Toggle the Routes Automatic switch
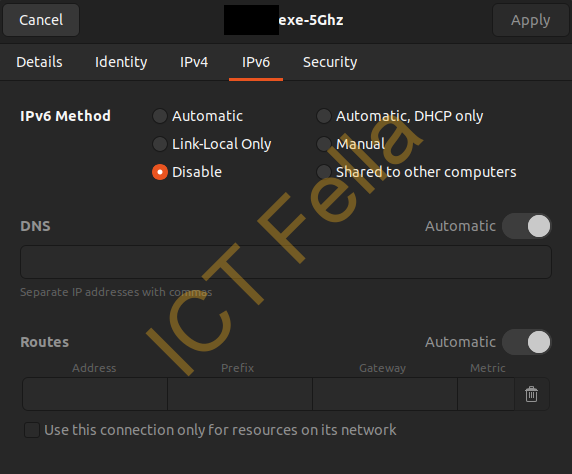This screenshot has width=572, height=474. (526, 342)
